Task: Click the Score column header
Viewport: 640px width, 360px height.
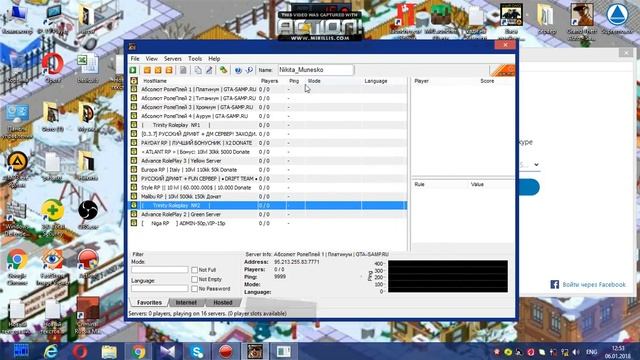Action: click(487, 81)
